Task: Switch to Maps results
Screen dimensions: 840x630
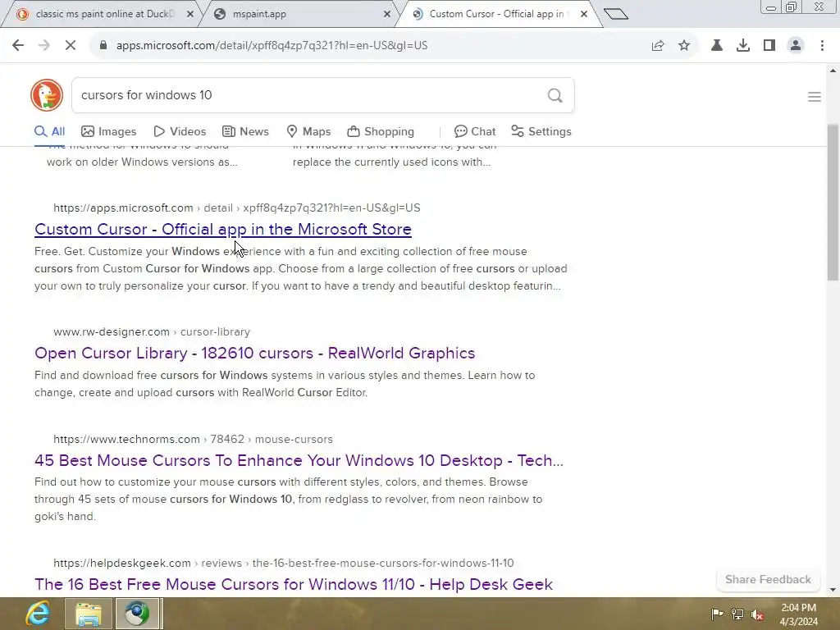Action: point(308,132)
